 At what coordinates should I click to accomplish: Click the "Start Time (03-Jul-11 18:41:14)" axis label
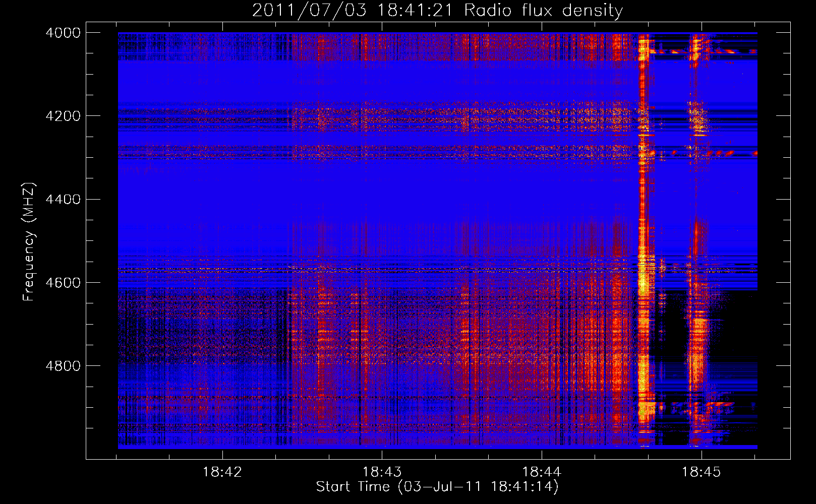437,487
